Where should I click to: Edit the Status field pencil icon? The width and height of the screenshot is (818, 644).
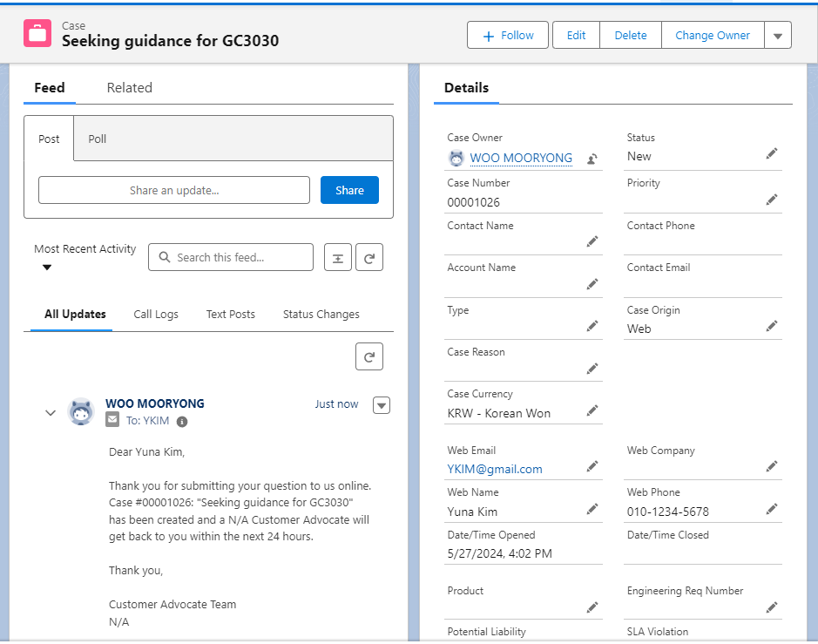(771, 153)
